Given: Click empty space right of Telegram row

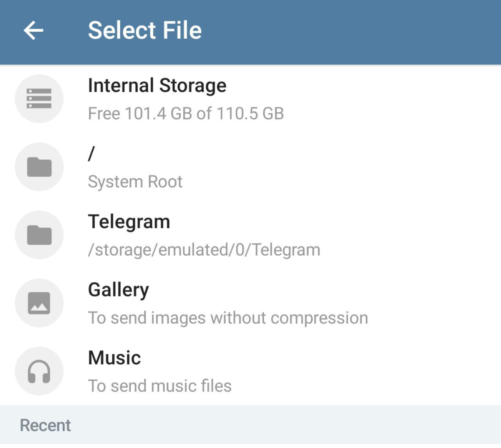Looking at the screenshot, I should [x=417, y=235].
